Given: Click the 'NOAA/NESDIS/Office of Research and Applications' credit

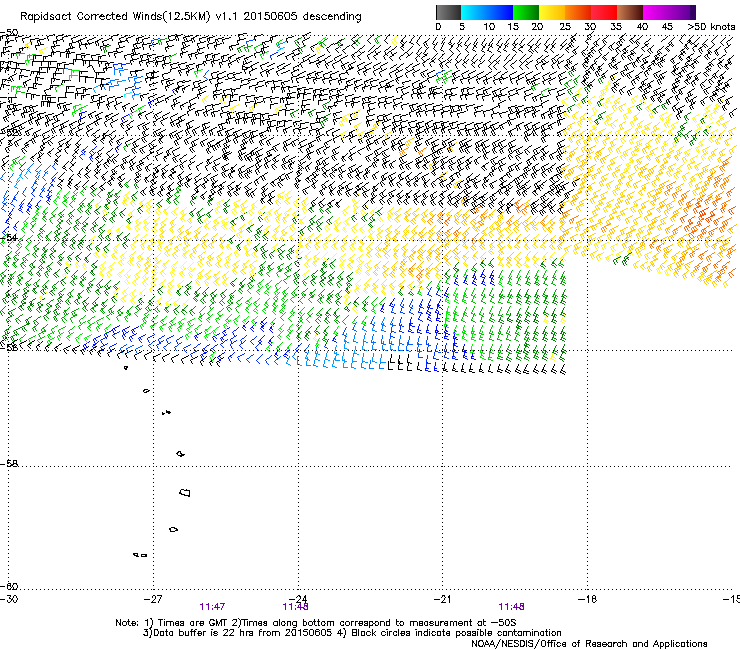Looking at the screenshot, I should pos(589,644).
